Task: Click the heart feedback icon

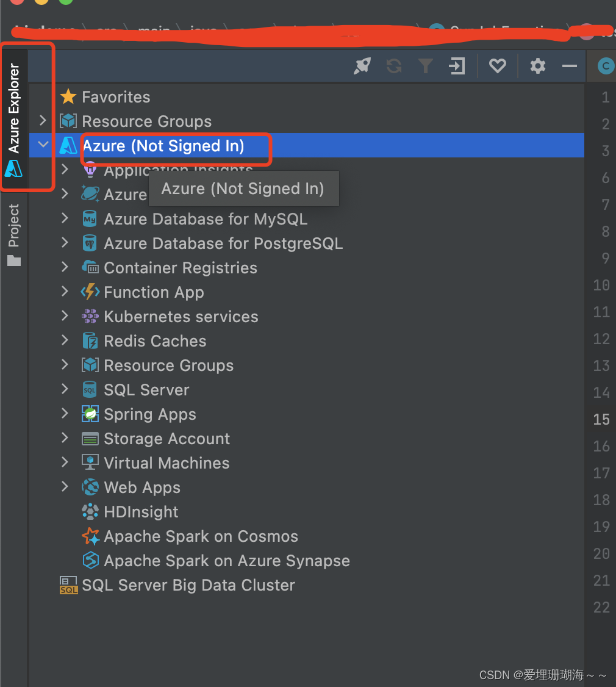Action: (497, 66)
